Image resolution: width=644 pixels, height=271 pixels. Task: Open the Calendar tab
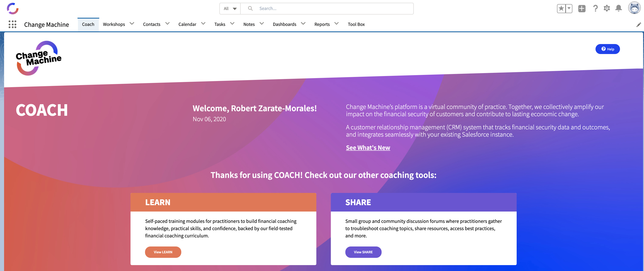(187, 24)
